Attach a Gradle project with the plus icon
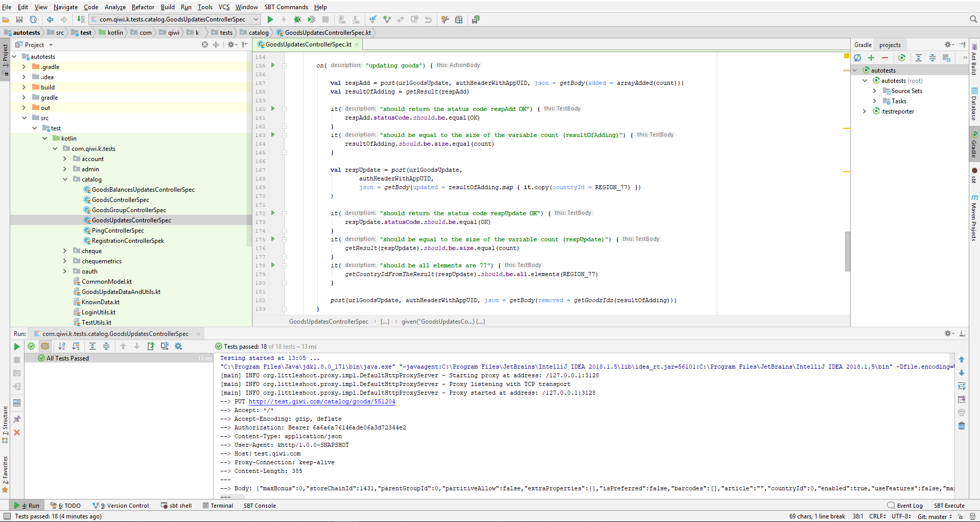This screenshot has height=522, width=980. 871,58
